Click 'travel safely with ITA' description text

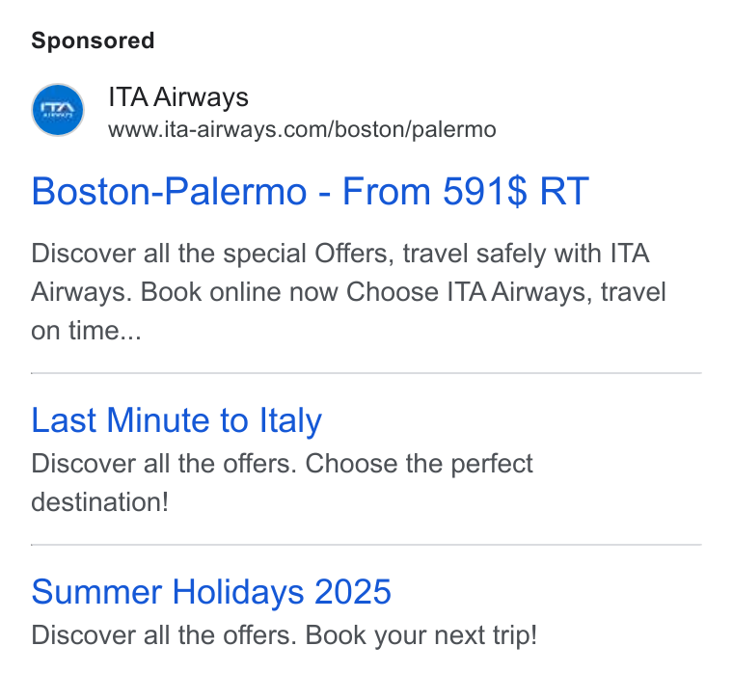coord(526,254)
